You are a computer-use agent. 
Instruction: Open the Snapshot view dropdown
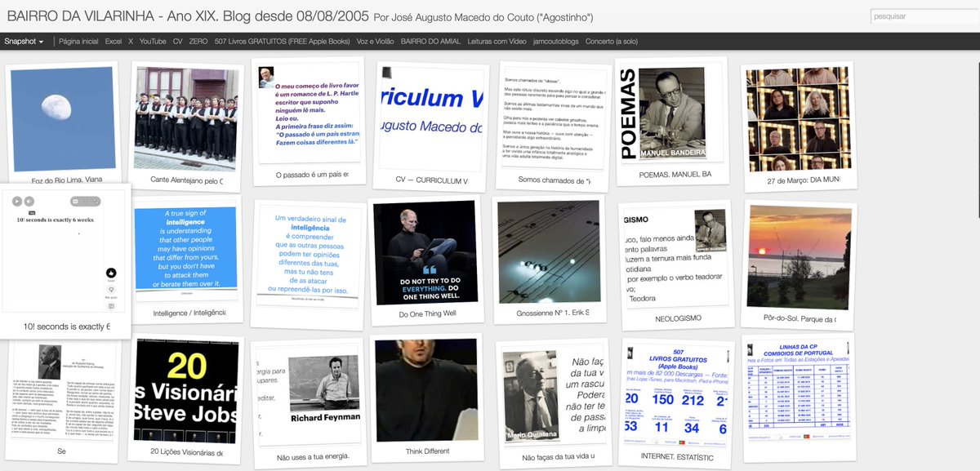pyautogui.click(x=24, y=41)
